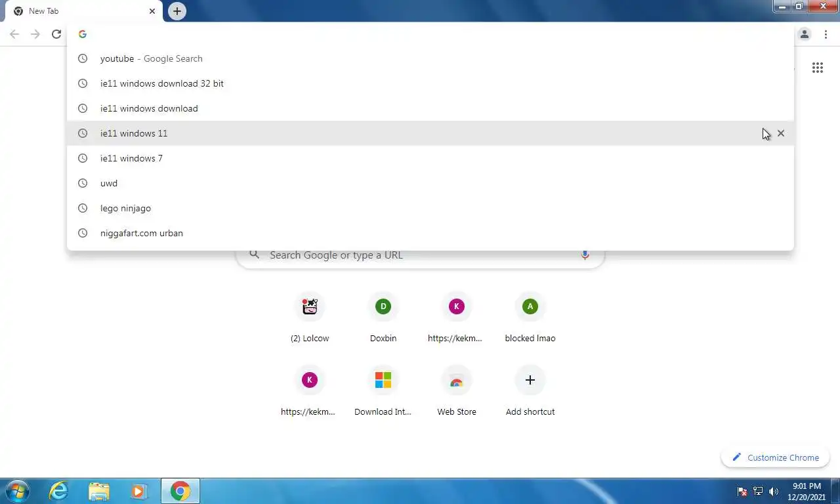Select suggestion 'ie11 windows download 32 bit'
Screen dimensions: 840x504
pyautogui.click(x=430, y=83)
